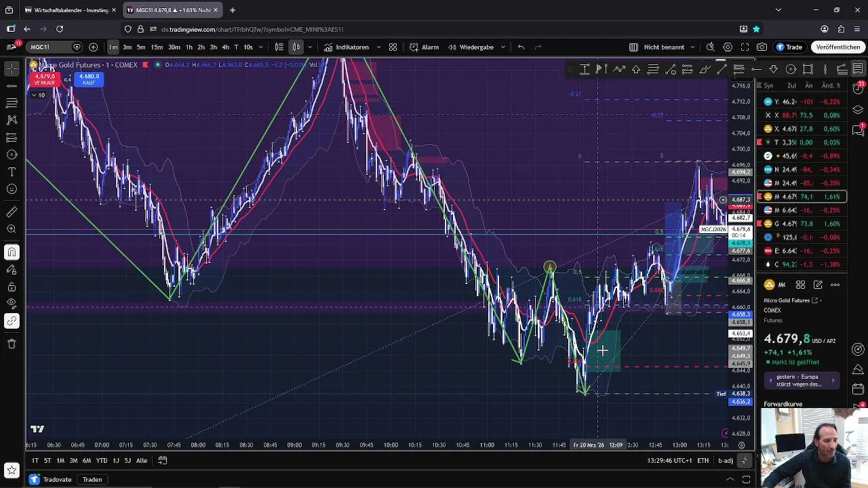
Task: Expand the timeframe interval dropdown
Action: [261, 47]
